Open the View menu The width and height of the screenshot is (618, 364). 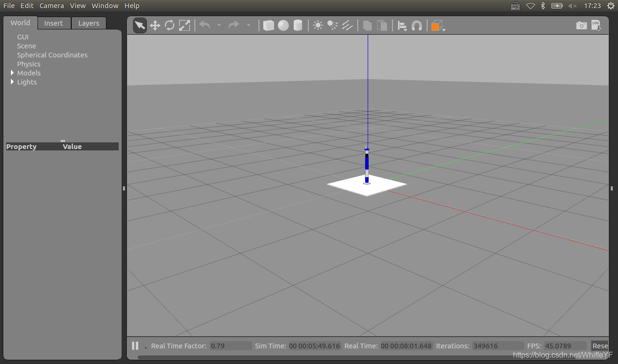coord(78,6)
